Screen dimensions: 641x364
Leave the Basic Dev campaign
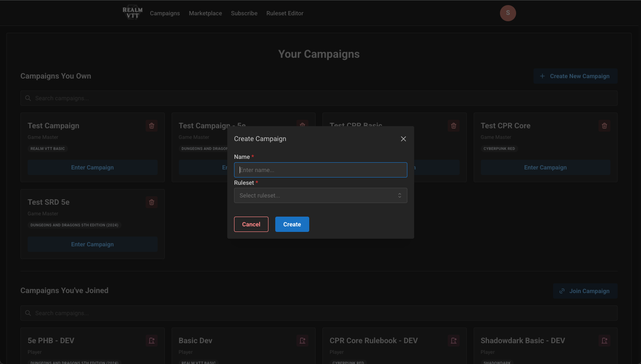(x=302, y=341)
